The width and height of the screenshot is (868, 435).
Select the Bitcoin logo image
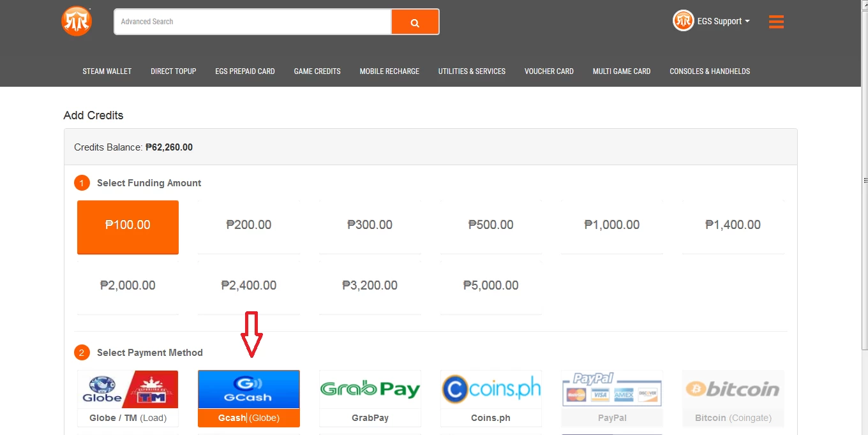pyautogui.click(x=733, y=389)
